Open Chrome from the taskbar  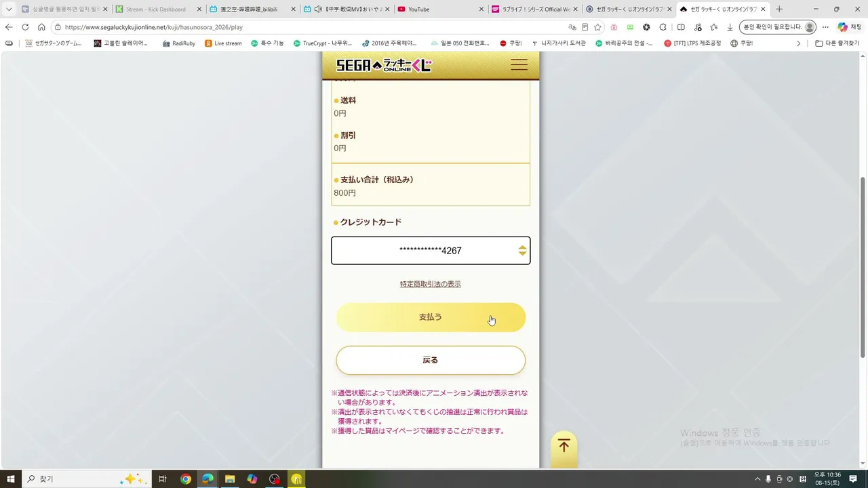(x=185, y=479)
